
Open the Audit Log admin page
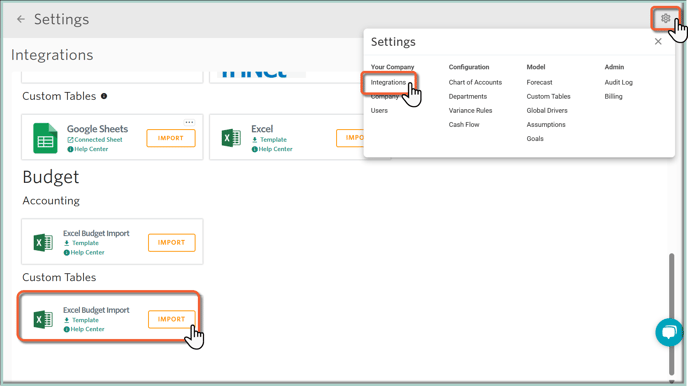pos(618,82)
